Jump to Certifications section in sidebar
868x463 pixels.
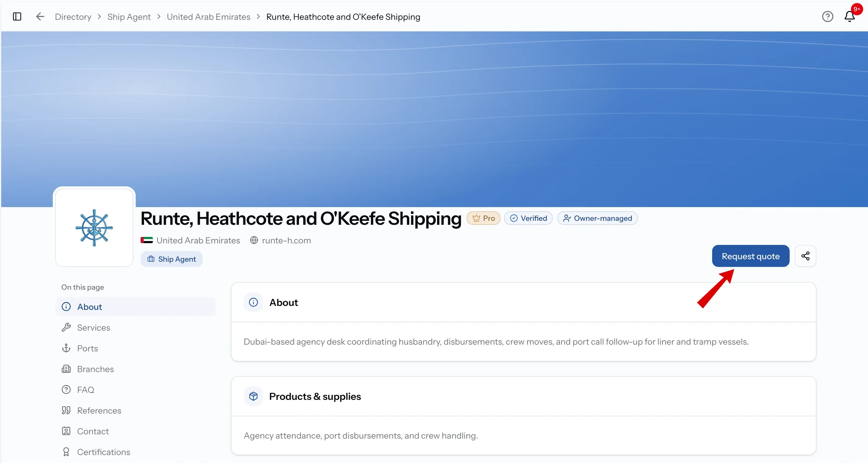135,452
